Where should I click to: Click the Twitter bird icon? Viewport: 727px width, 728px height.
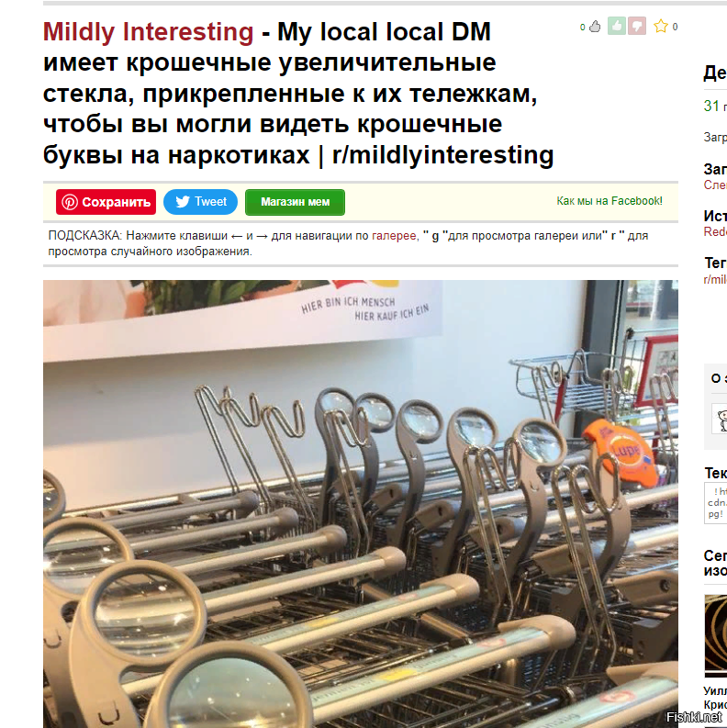coord(183,201)
